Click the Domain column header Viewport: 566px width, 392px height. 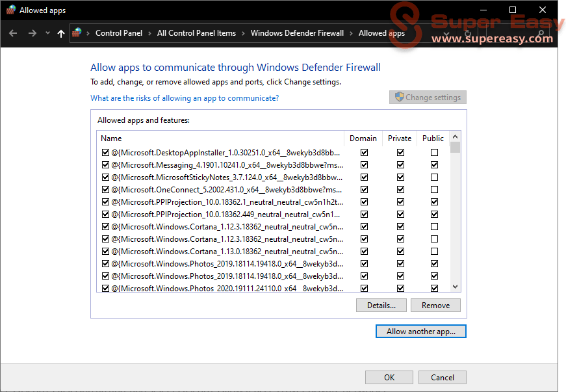[363, 138]
